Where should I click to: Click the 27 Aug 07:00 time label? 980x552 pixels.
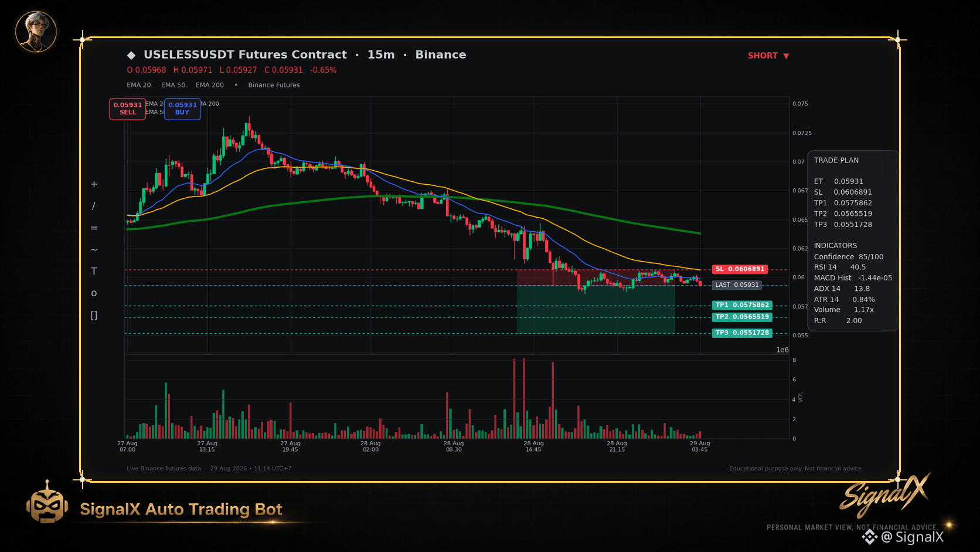pyautogui.click(x=127, y=446)
